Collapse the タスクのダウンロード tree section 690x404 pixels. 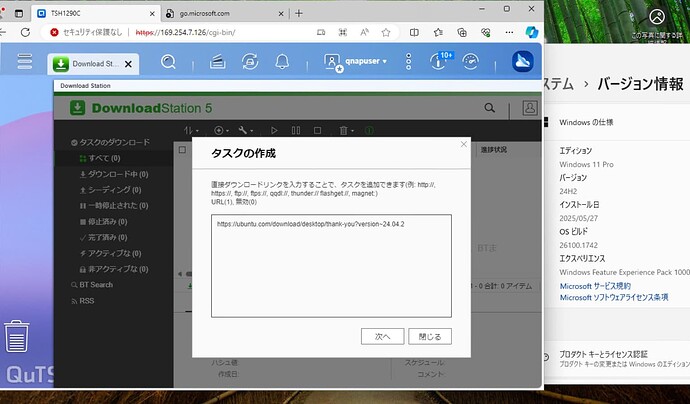pos(61,143)
